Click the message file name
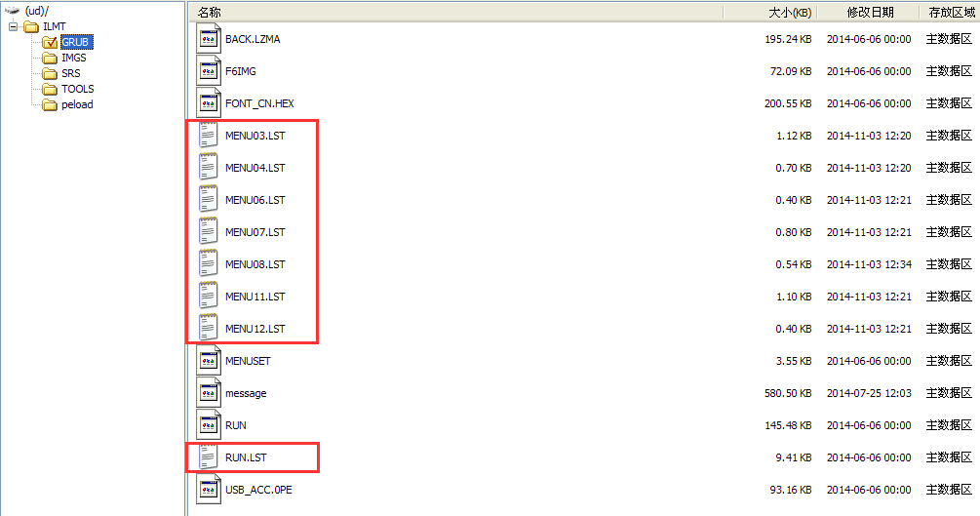 coord(246,393)
